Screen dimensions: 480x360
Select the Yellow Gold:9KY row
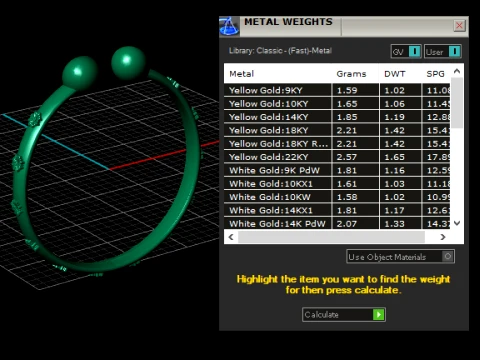337,90
